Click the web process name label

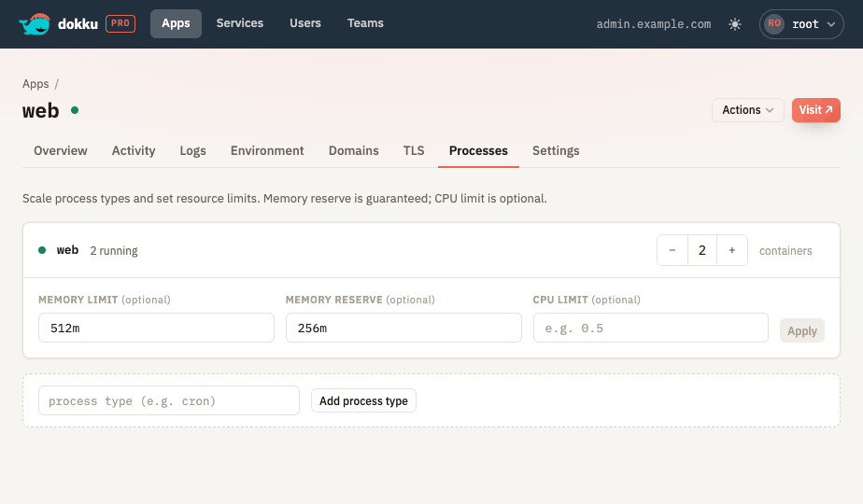67,250
